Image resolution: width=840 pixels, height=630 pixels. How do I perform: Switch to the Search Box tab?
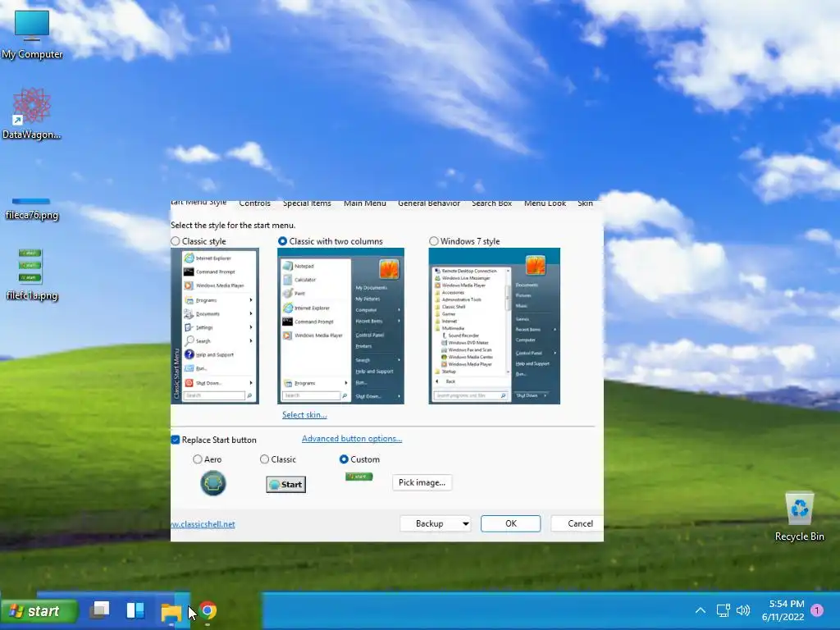(492, 203)
